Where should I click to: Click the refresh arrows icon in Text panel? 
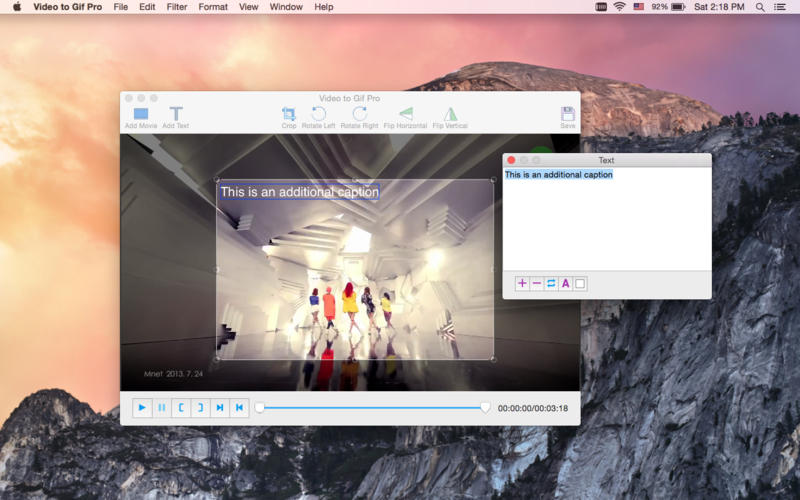pos(551,283)
